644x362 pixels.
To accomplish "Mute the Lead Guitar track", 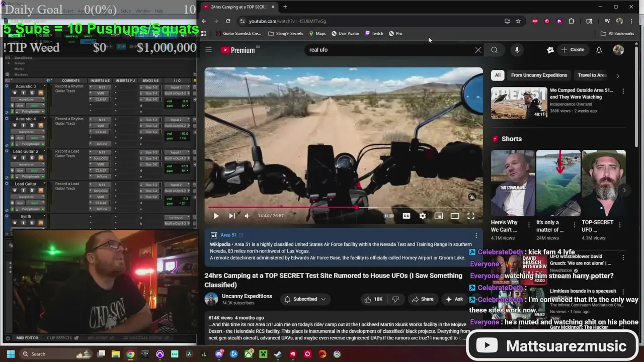I will [x=41, y=191].
